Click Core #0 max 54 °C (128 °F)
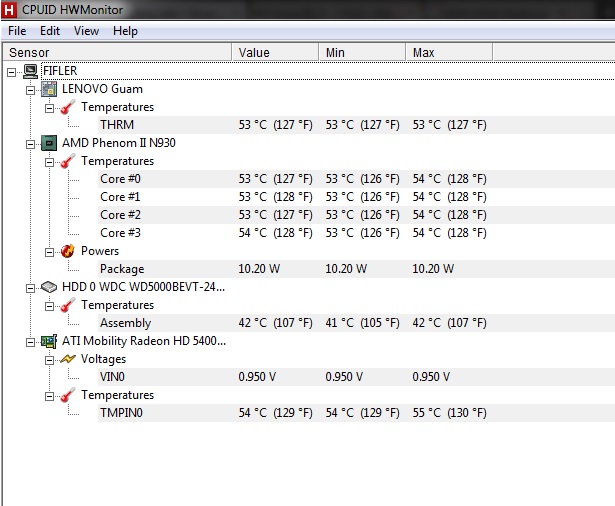 [449, 179]
